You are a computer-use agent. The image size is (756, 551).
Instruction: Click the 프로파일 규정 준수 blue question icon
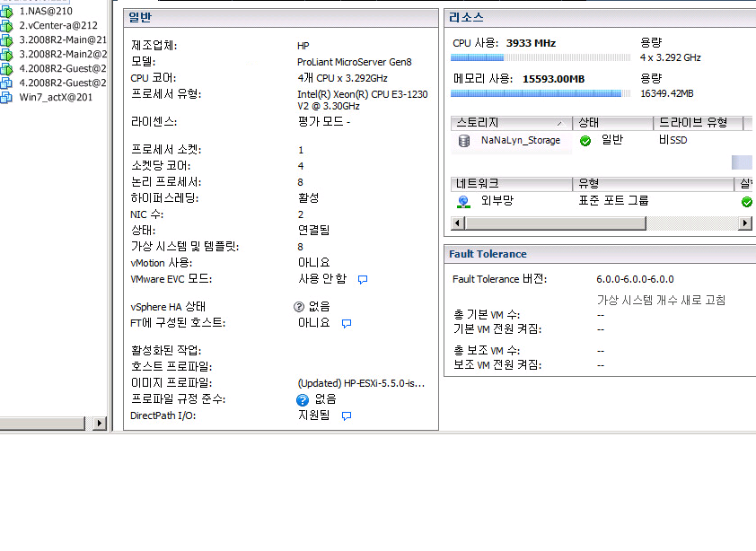click(303, 399)
